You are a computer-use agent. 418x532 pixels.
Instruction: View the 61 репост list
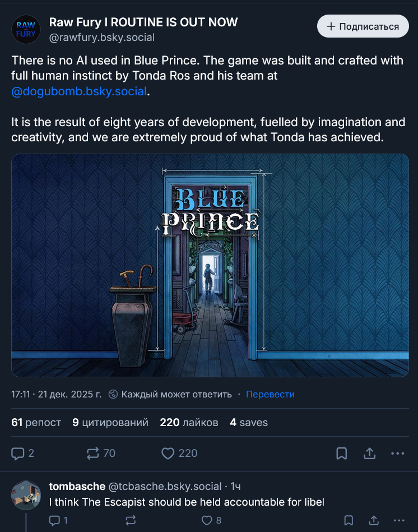(x=36, y=423)
